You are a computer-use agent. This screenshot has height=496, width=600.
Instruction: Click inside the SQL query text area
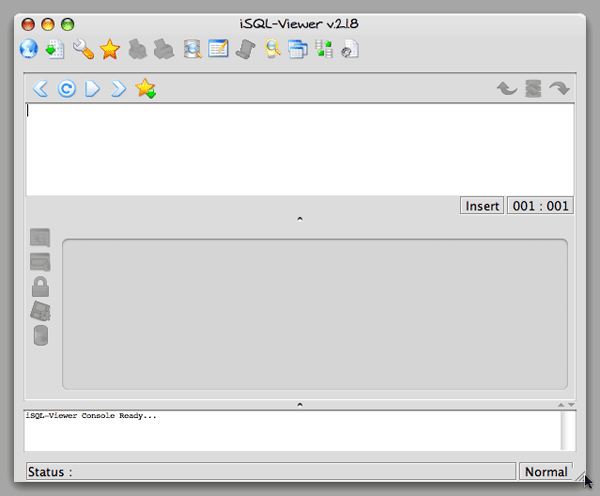[300, 149]
